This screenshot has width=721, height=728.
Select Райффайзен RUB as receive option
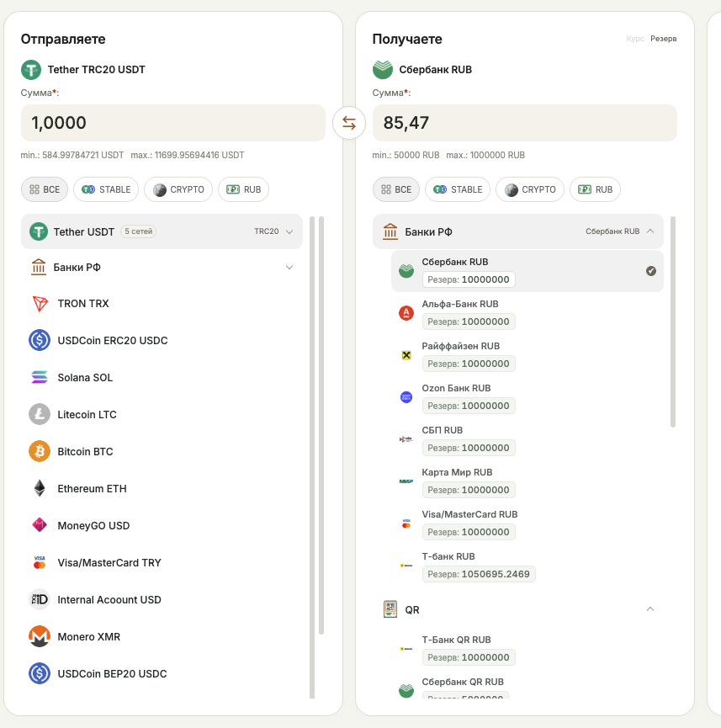tap(527, 355)
